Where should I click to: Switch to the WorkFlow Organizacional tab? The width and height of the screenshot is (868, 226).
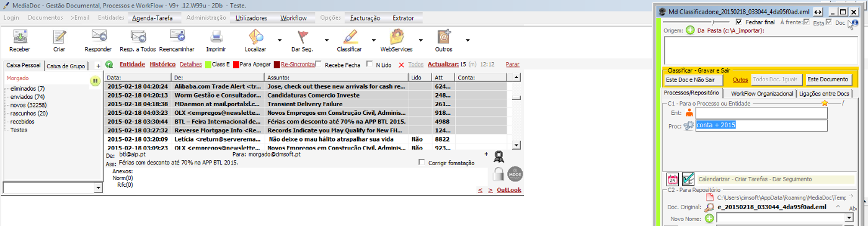[x=759, y=93]
